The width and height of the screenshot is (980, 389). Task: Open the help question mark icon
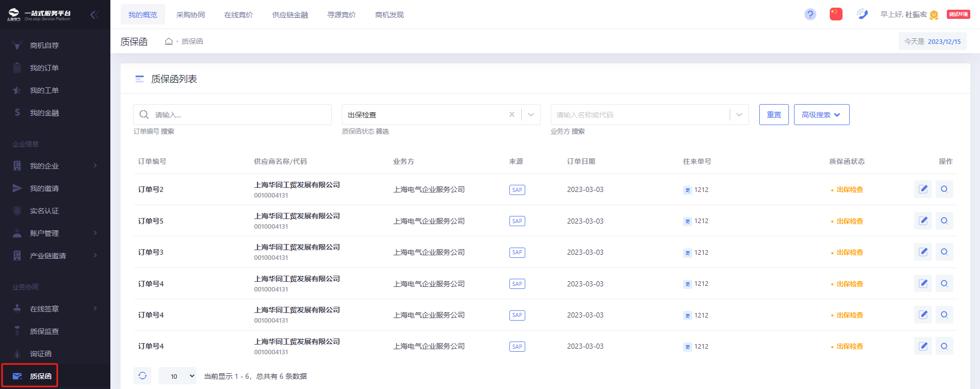coord(810,14)
